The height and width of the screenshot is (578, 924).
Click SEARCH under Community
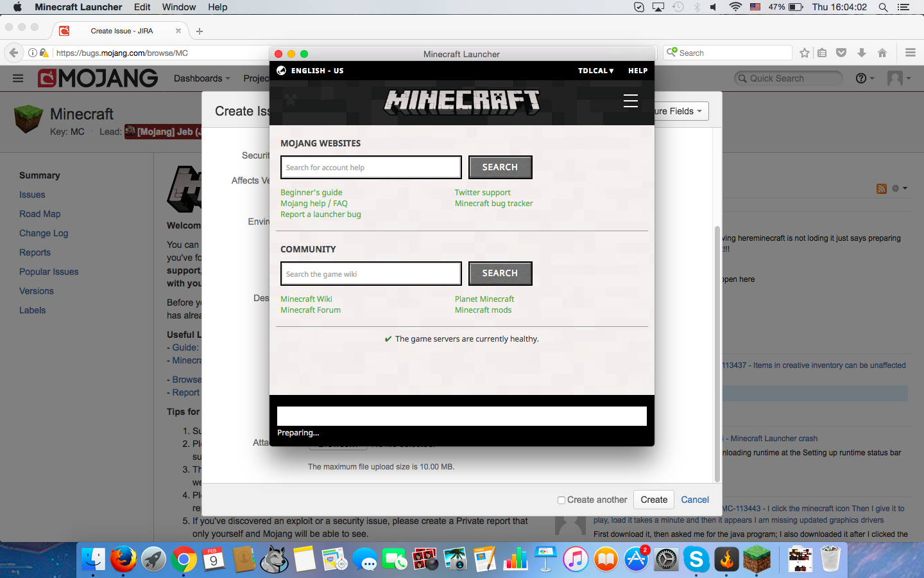point(500,273)
